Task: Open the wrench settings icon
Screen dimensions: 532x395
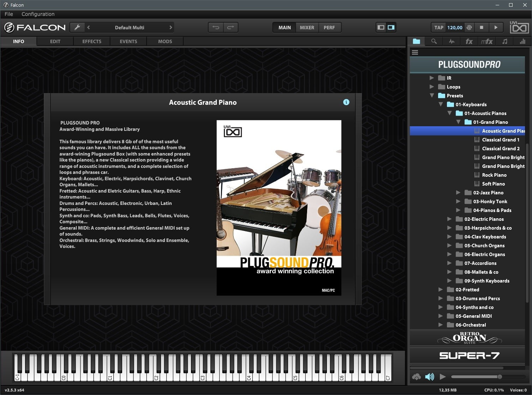Action: (77, 28)
